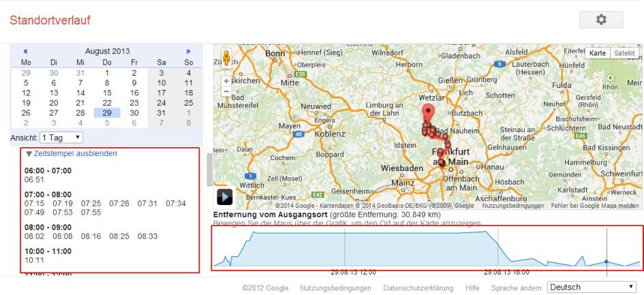This screenshot has width=644, height=295.
Task: Click the 07:25 timestamp
Action: point(91,204)
